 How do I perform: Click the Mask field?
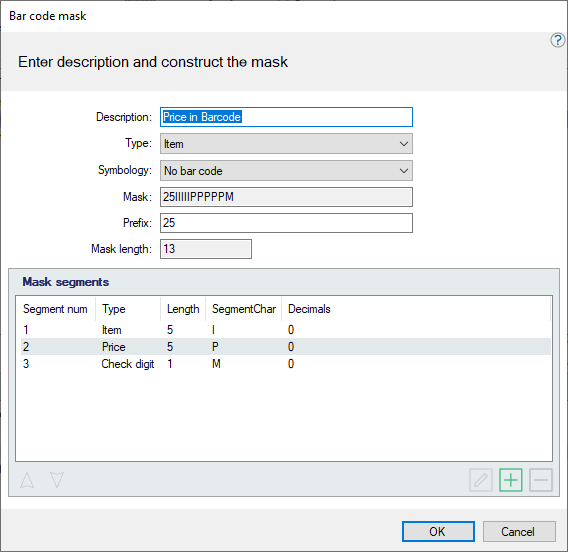point(286,197)
